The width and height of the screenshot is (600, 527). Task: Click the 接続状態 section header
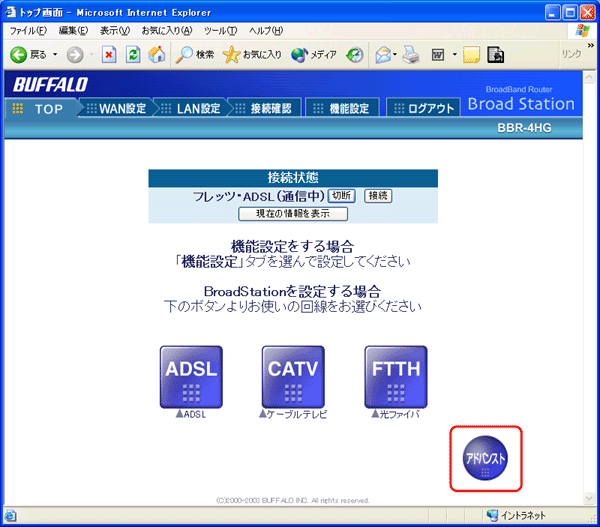point(293,178)
